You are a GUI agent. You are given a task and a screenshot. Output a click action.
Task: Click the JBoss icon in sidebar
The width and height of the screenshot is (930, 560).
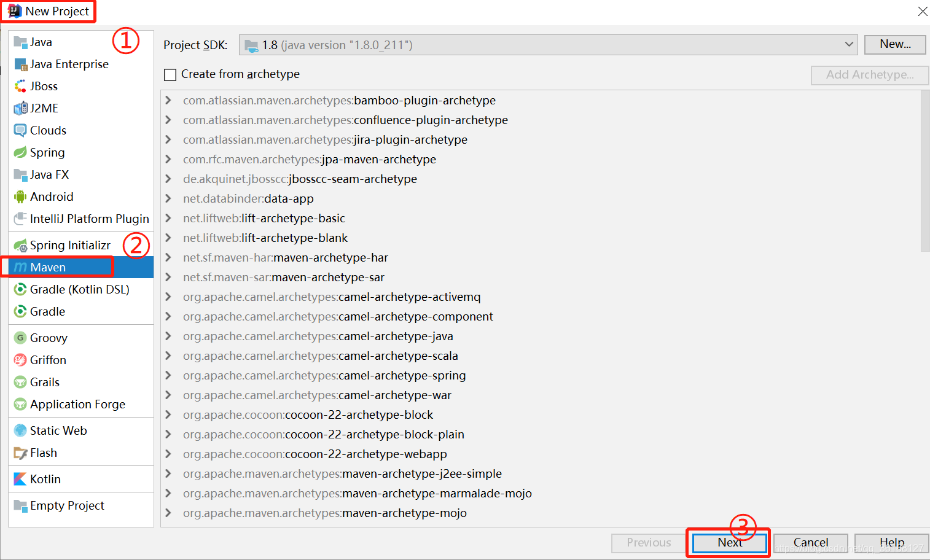click(x=20, y=87)
